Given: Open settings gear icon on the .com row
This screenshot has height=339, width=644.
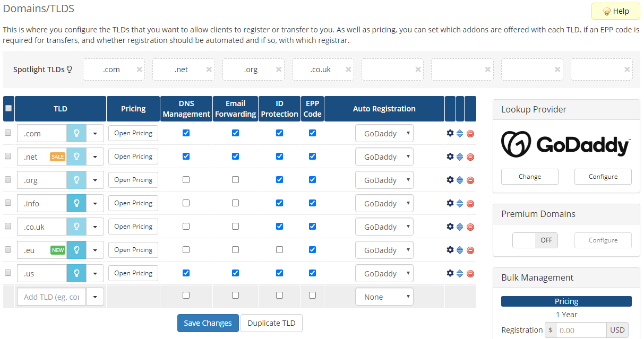Looking at the screenshot, I should coord(450,133).
